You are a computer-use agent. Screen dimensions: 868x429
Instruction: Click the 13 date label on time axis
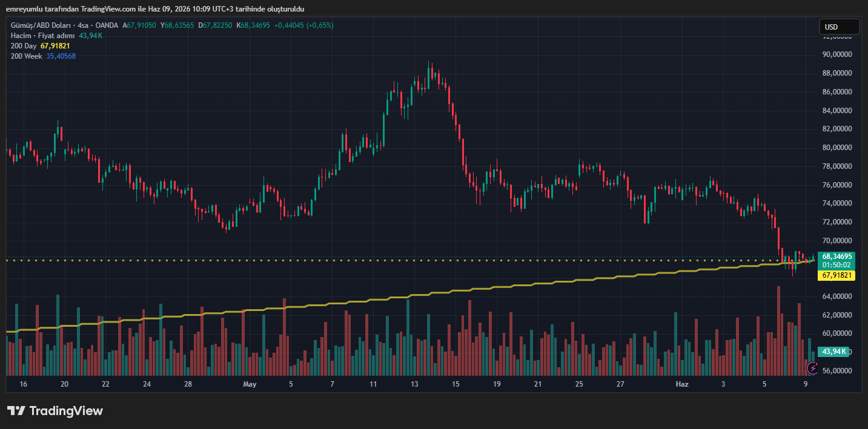[414, 384]
